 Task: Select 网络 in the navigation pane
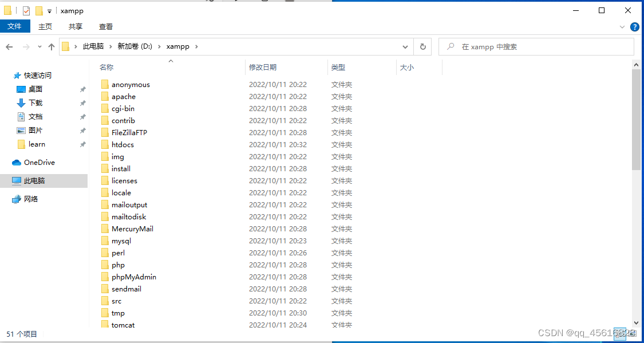[31, 199]
